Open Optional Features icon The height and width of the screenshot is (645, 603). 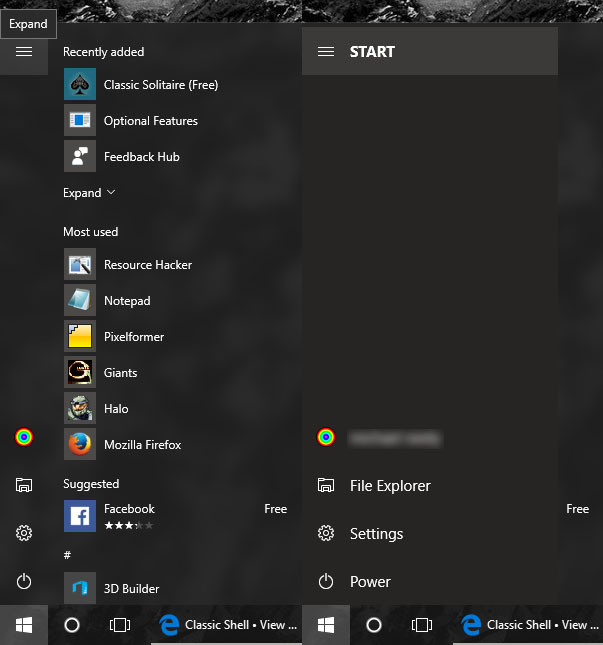point(80,120)
